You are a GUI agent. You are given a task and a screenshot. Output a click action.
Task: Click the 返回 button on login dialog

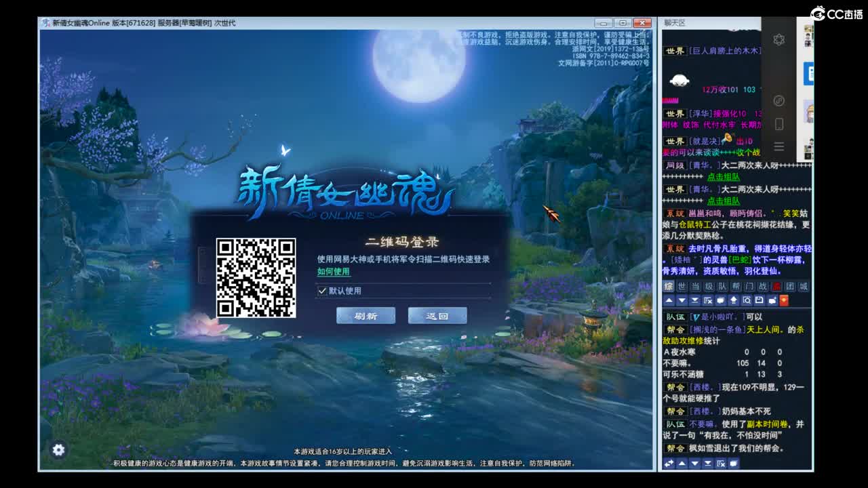point(437,316)
